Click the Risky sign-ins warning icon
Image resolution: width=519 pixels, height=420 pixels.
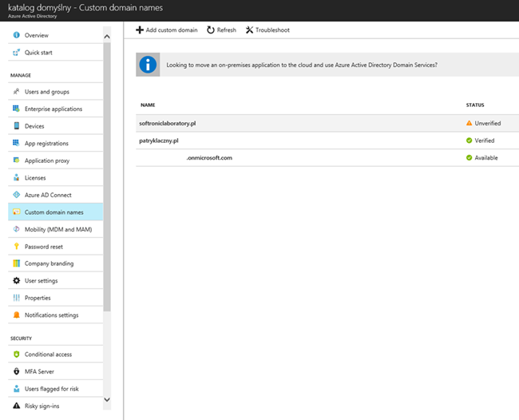click(x=16, y=406)
